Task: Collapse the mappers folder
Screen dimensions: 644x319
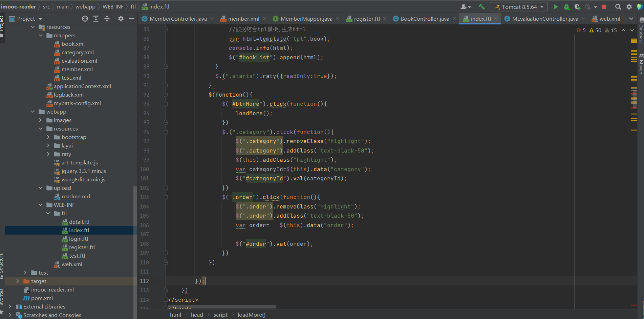Action: point(41,35)
